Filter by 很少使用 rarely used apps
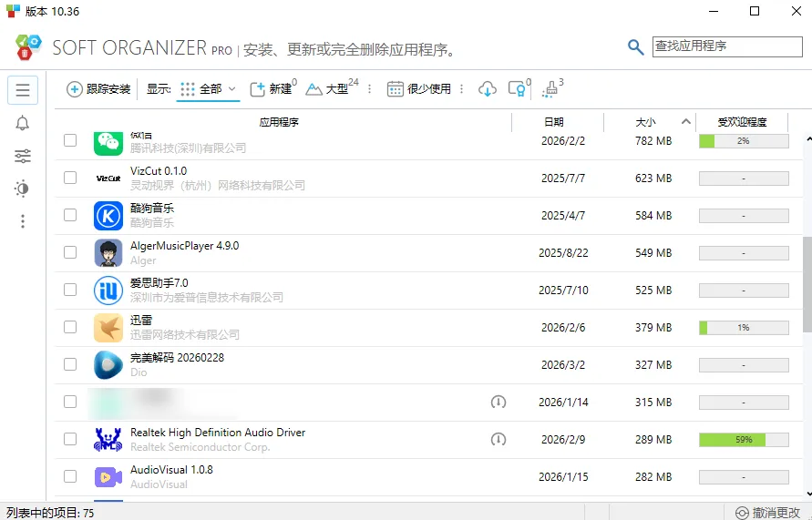Image resolution: width=812 pixels, height=520 pixels. point(419,89)
